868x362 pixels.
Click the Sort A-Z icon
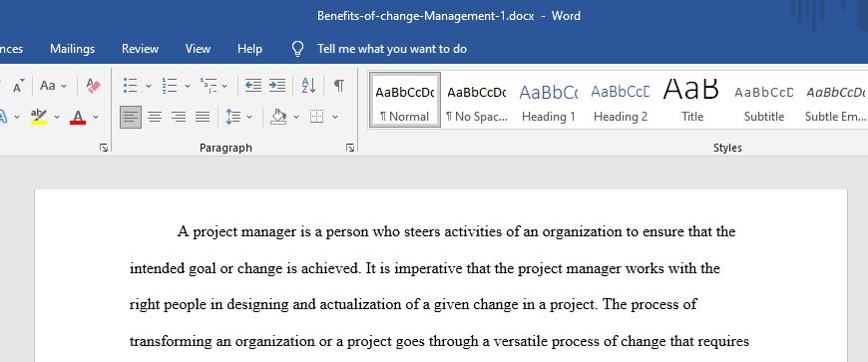308,85
